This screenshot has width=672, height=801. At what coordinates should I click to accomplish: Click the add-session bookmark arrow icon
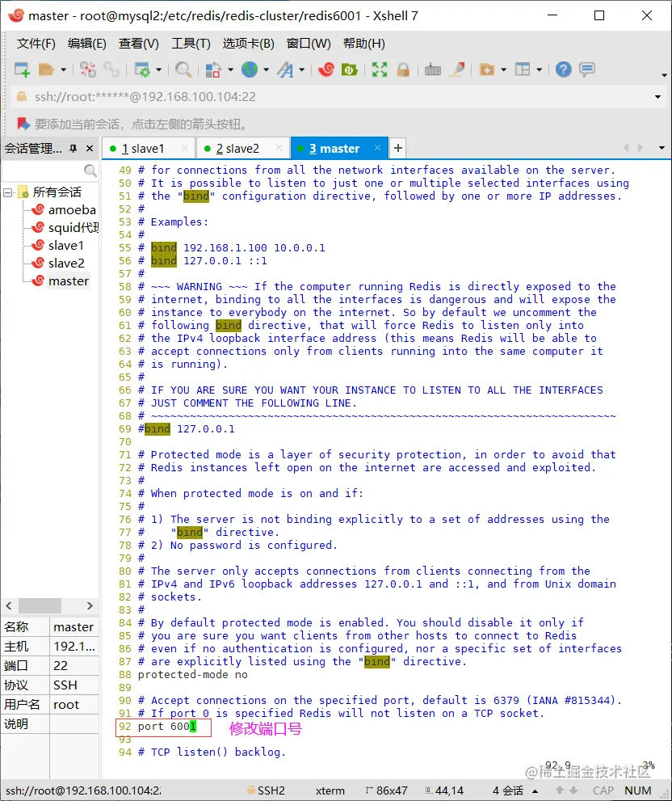point(23,124)
